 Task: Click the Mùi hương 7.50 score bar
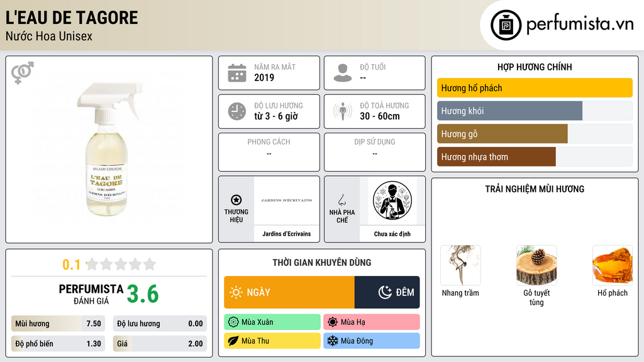58,324
